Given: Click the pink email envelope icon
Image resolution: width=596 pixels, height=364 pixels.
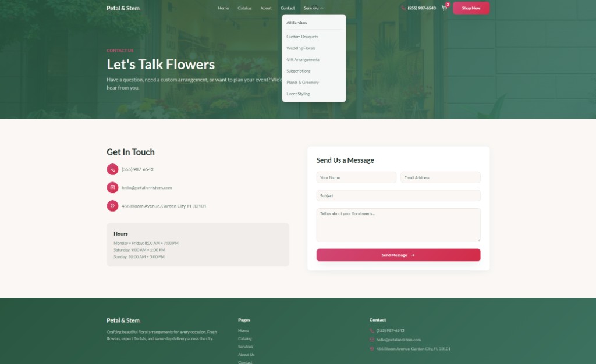Looking at the screenshot, I should (112, 187).
